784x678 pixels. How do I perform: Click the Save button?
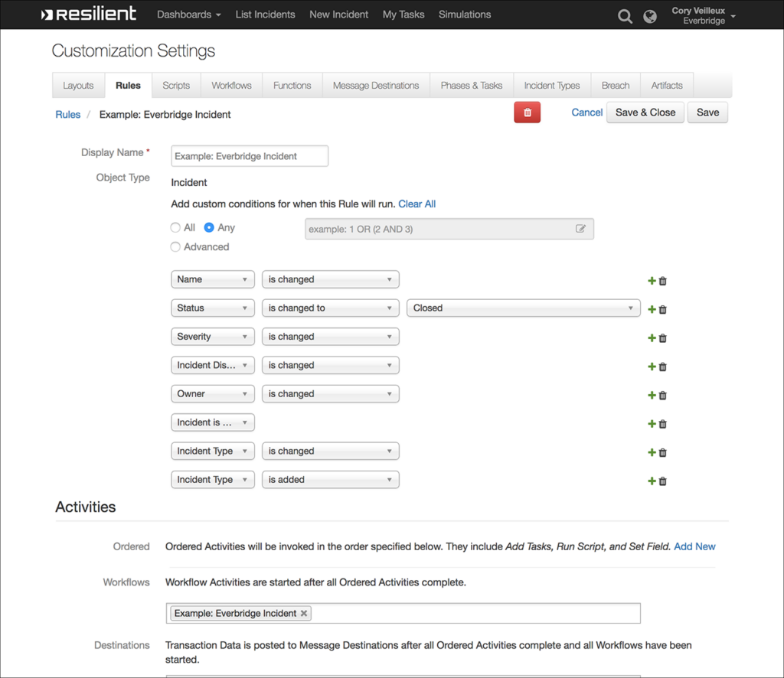707,112
